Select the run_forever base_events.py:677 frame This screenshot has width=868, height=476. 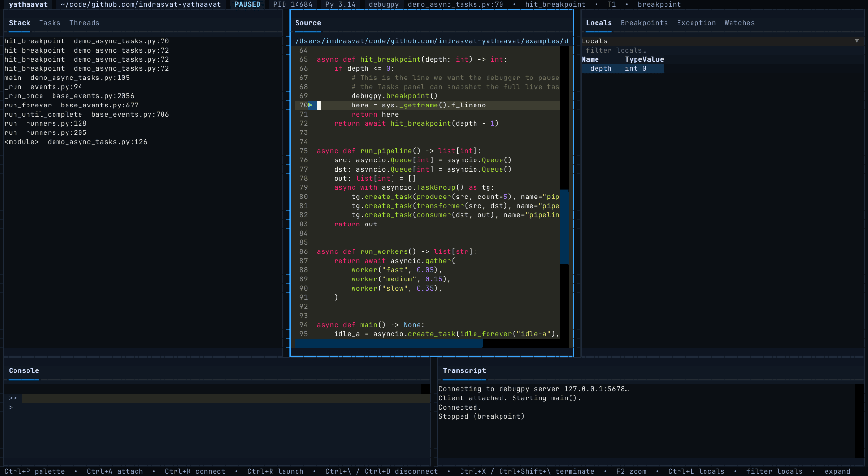tap(71, 105)
